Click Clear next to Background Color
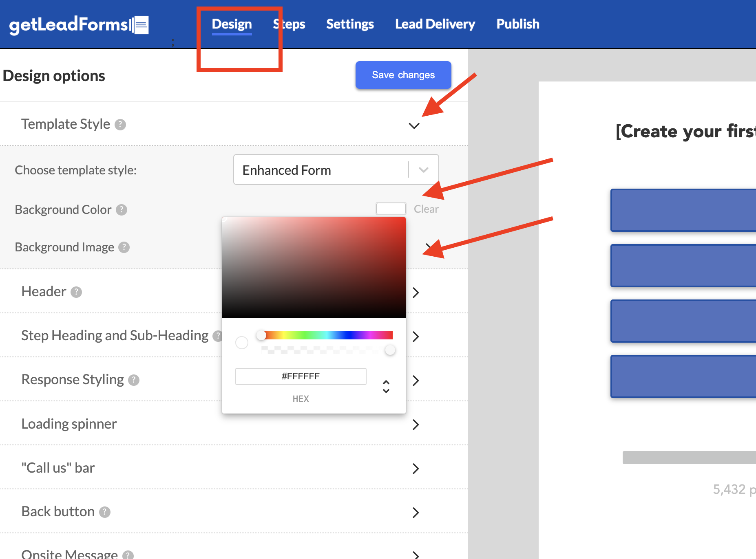The image size is (756, 559). 426,209
